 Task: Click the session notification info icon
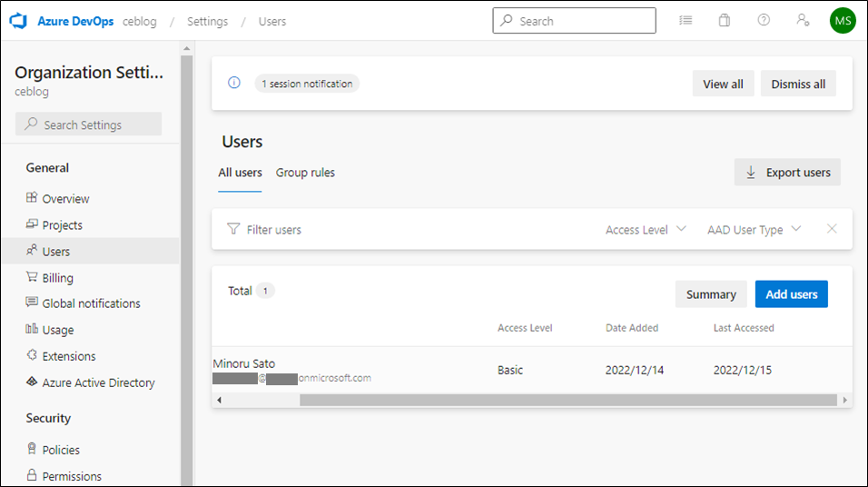234,83
